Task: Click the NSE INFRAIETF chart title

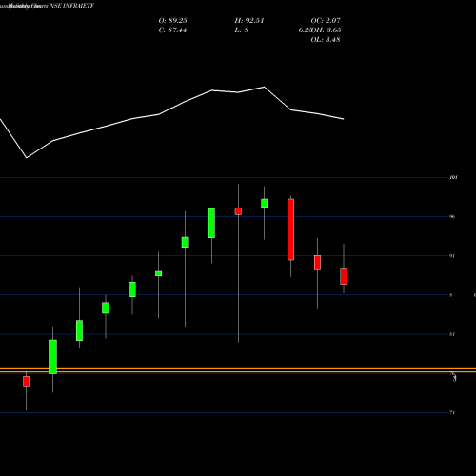Action: click(72, 6)
